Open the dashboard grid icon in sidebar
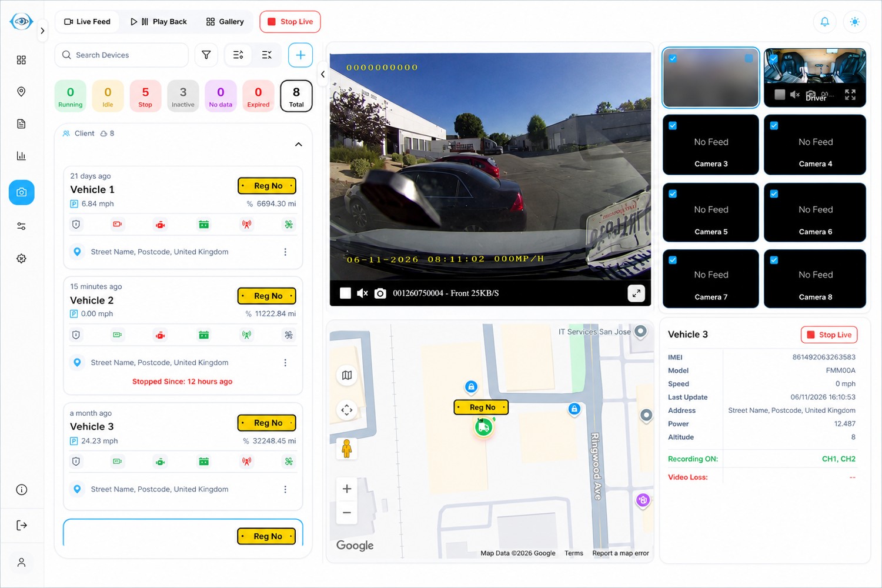Screen dimensions: 882x588 tap(21, 60)
